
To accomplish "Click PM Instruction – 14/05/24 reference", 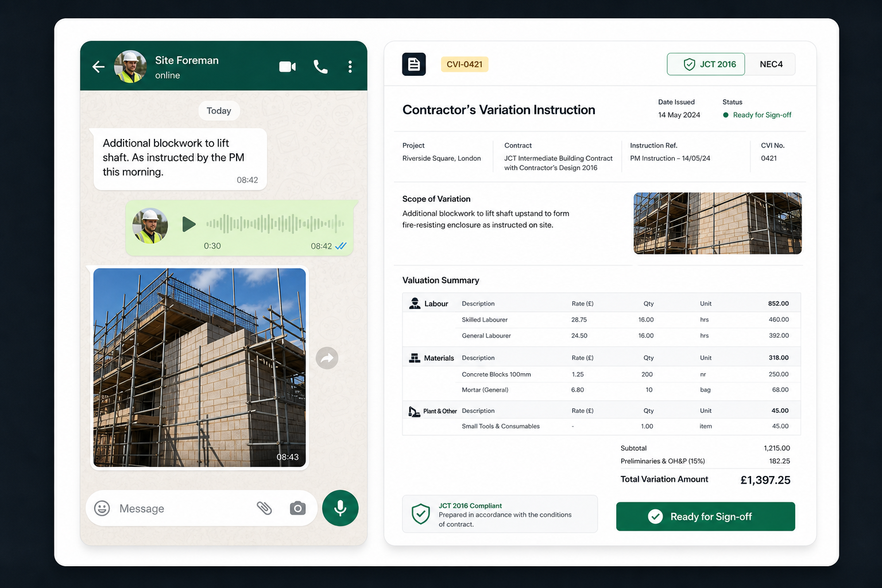I will (670, 158).
